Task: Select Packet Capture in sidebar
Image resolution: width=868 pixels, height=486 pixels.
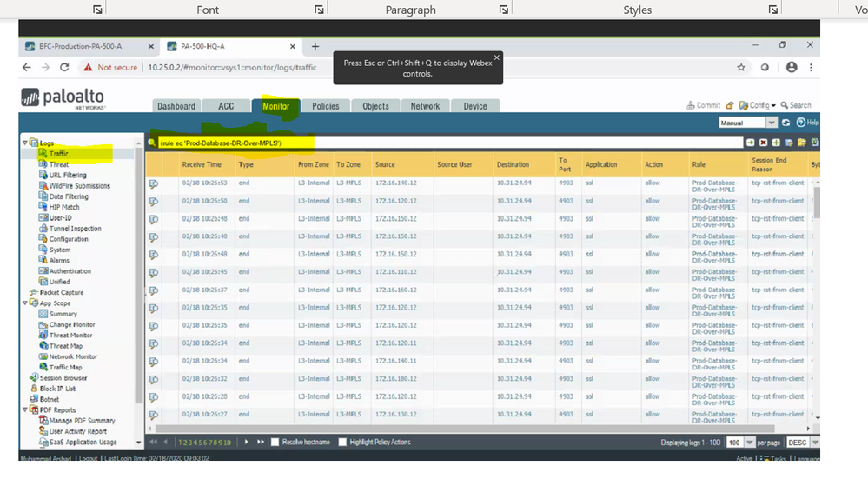Action: [x=61, y=293]
